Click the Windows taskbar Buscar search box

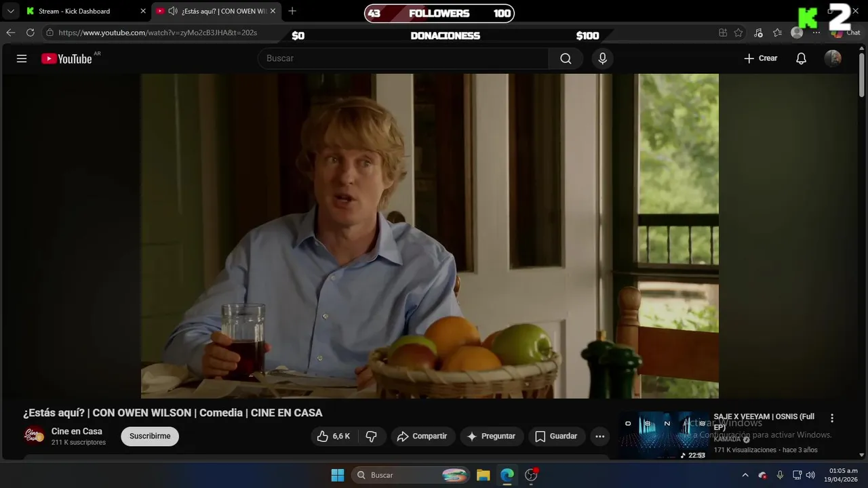[x=410, y=475]
